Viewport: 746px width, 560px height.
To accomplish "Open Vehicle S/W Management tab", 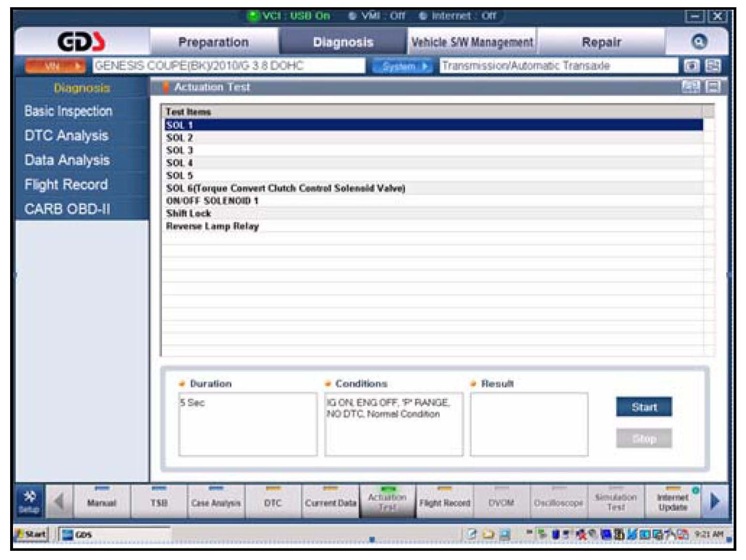I will [472, 42].
